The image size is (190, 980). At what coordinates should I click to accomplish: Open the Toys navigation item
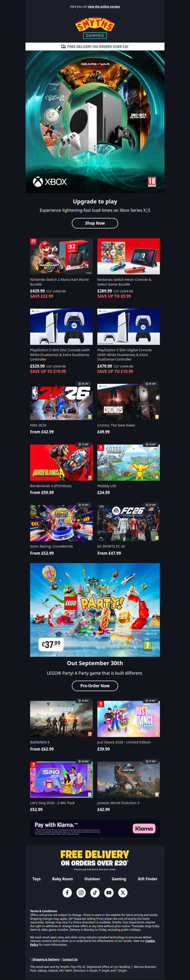(x=37, y=879)
